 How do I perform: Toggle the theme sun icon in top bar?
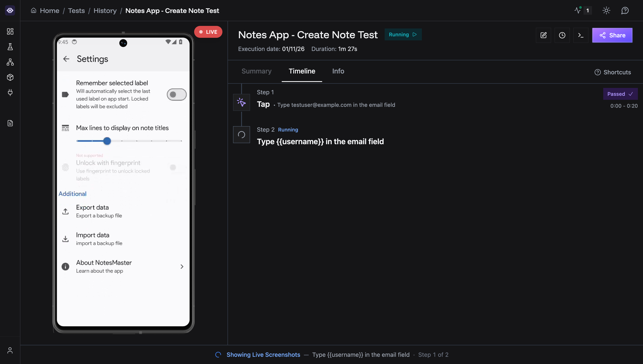(x=606, y=10)
